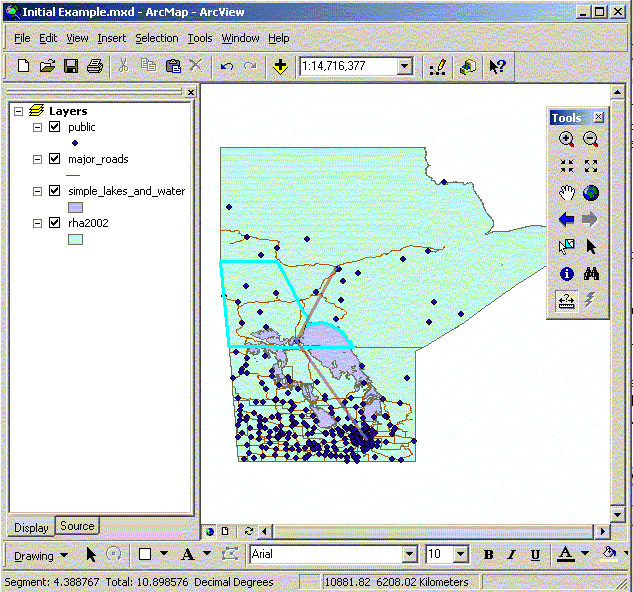Uncheck the public layer checkbox

point(55,127)
